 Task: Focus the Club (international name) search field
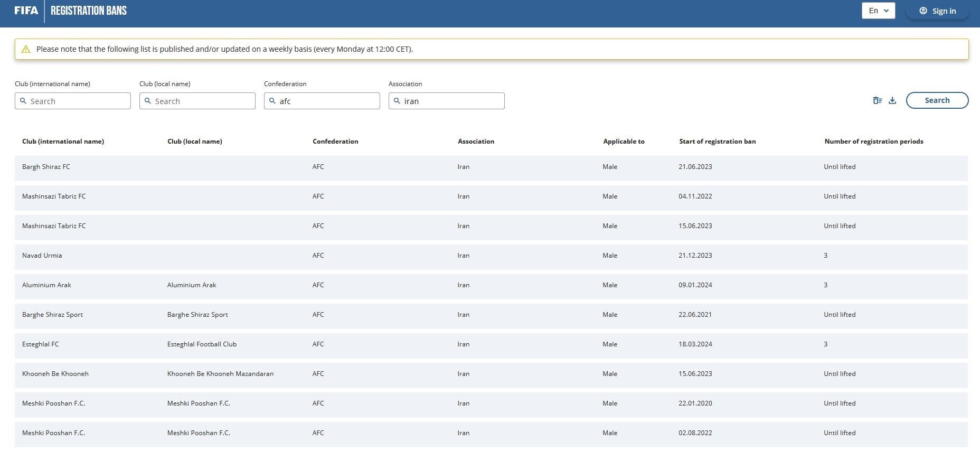[x=78, y=101]
